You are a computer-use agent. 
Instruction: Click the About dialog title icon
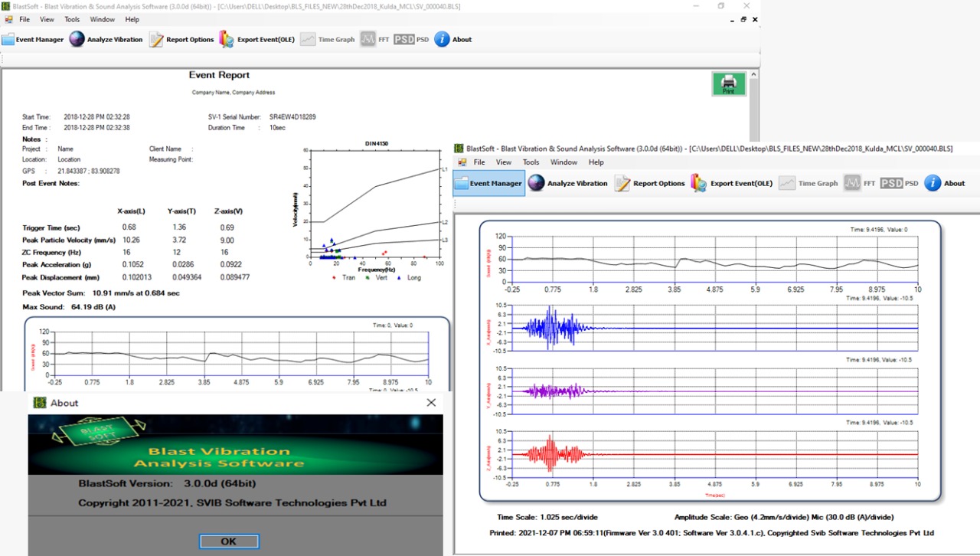coord(39,403)
